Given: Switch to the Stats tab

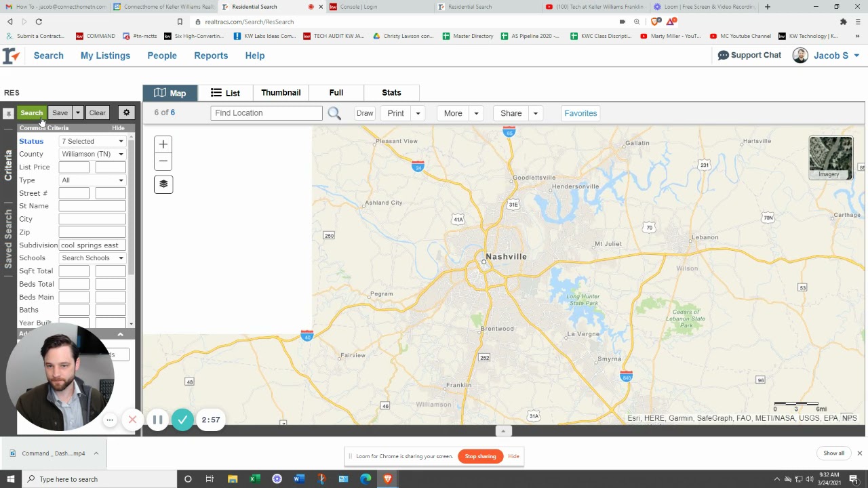Looking at the screenshot, I should [x=391, y=93].
